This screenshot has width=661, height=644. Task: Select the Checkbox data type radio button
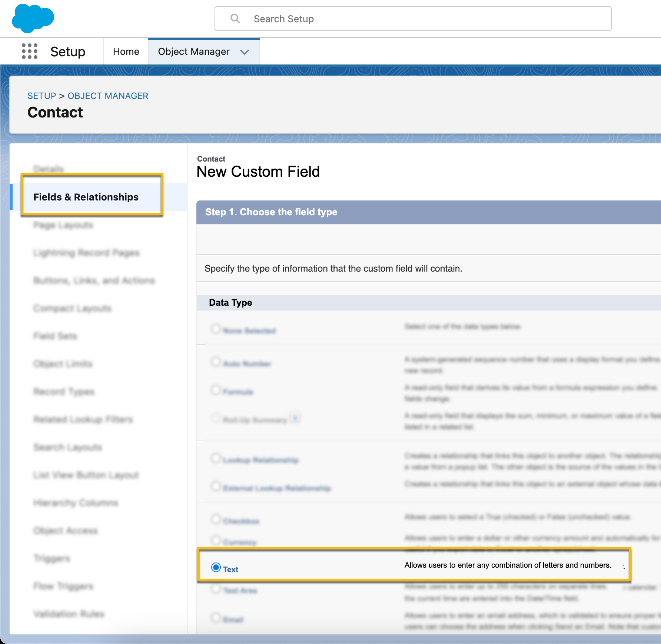click(216, 519)
